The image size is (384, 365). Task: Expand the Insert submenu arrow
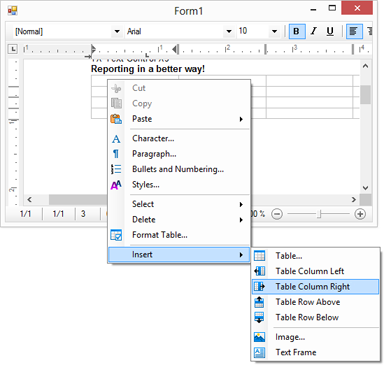[241, 255]
